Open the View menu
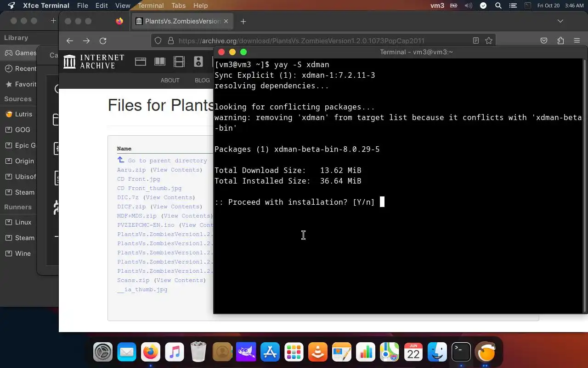This screenshot has height=368, width=588. point(123,6)
